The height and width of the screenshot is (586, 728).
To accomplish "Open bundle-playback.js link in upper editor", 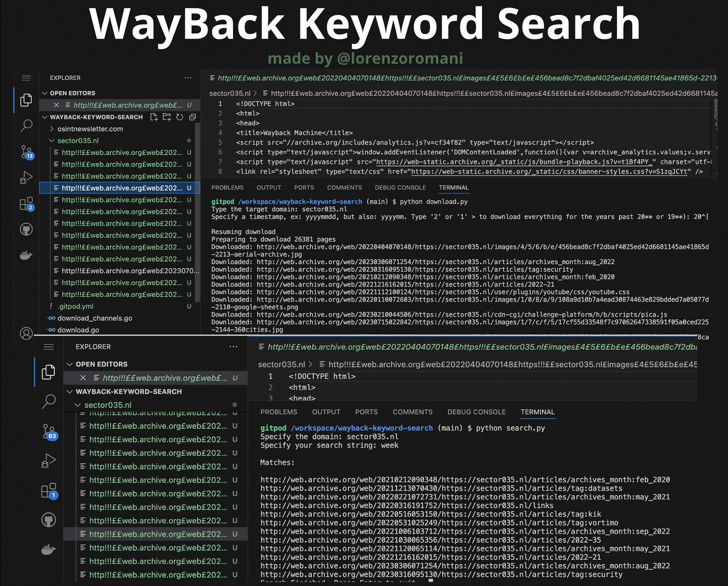I will (x=514, y=162).
